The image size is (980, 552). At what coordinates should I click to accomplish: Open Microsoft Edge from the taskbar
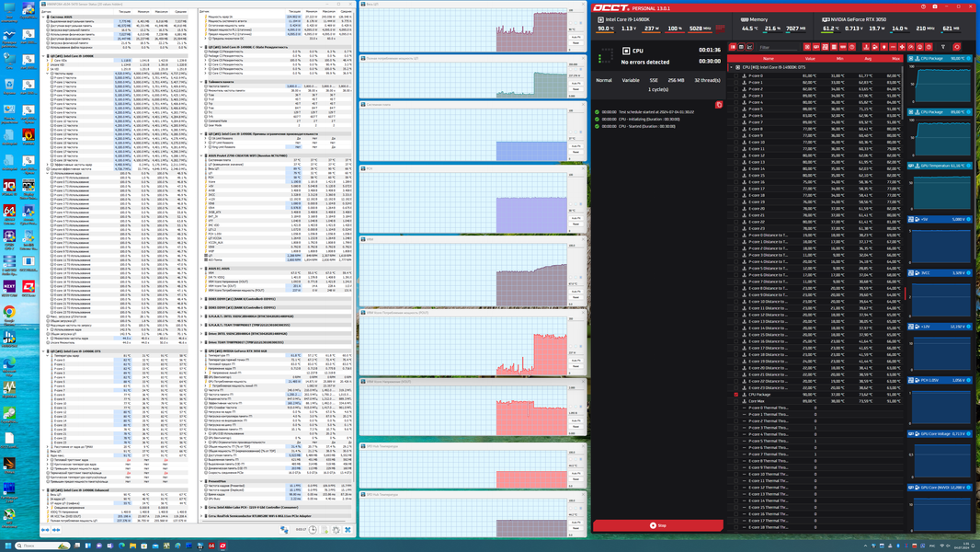[x=122, y=546]
